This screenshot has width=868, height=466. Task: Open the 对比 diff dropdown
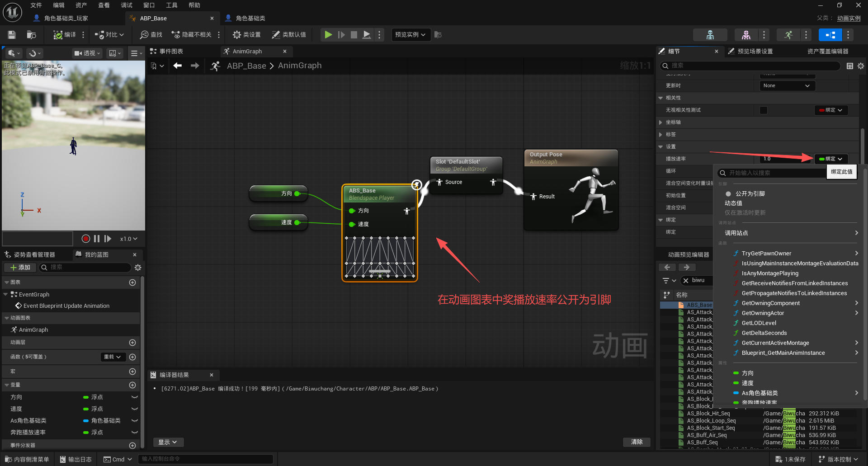109,35
